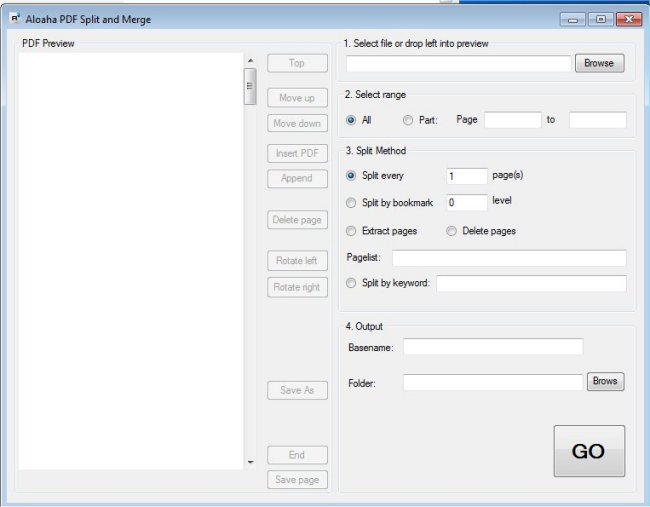Click the Rotate left button
Image resolution: width=650 pixels, height=507 pixels.
[297, 261]
